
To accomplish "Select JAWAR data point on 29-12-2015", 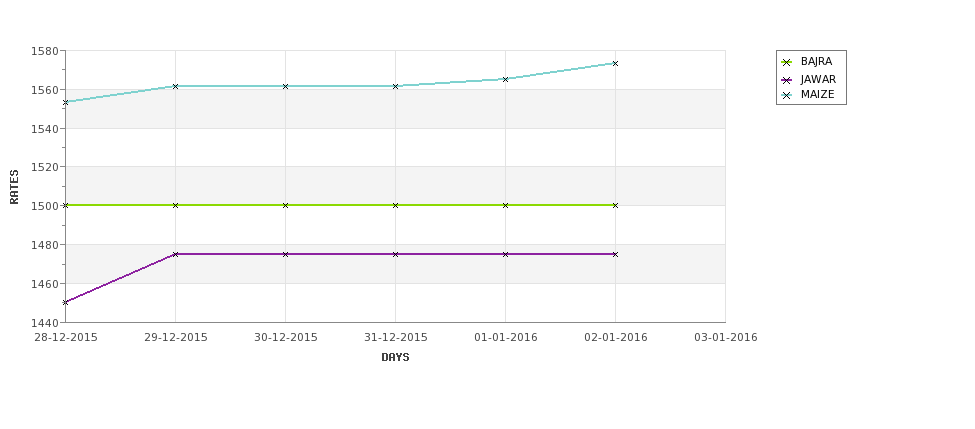I will tap(175, 254).
